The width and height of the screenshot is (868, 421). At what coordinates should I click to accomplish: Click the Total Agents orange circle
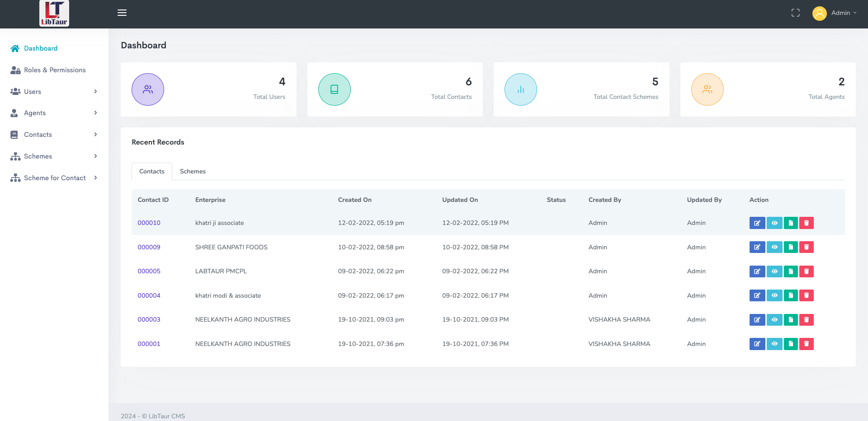click(x=707, y=89)
